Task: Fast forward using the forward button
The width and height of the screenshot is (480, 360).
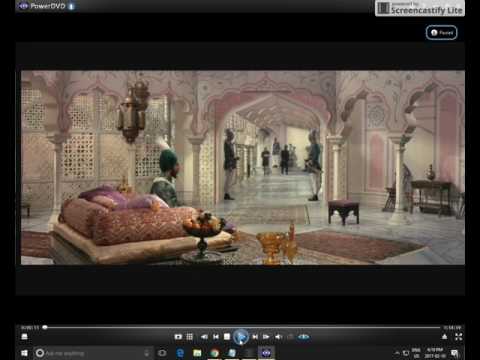Action: coord(266,337)
